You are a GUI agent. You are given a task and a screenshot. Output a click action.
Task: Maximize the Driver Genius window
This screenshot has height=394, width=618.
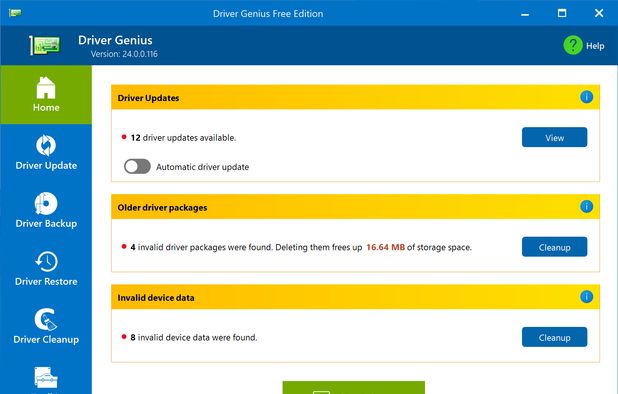point(562,13)
